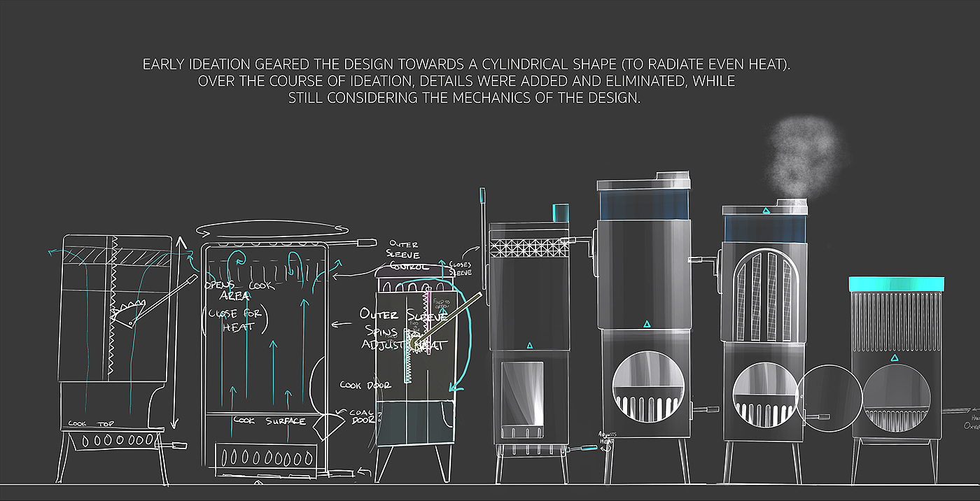Click the 'OVER THE COURSE OF IDEATION' text line

click(466, 81)
